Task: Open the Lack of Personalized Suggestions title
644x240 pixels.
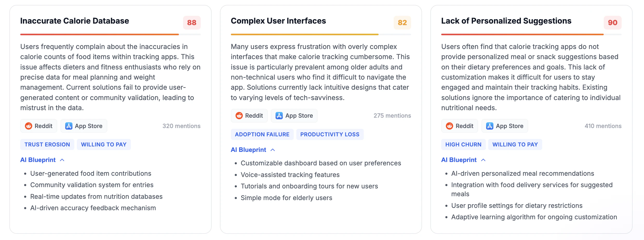Action: coord(506,21)
